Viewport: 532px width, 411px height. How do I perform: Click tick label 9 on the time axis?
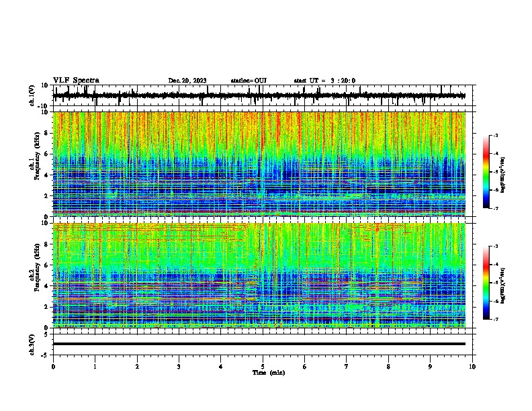(430, 367)
